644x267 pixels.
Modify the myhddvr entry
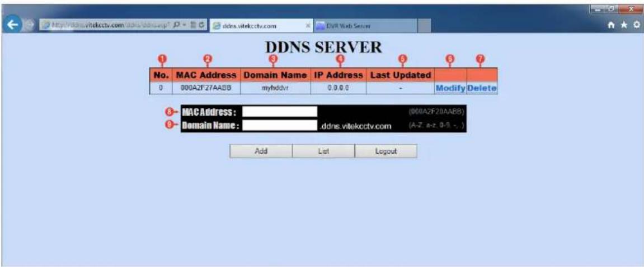pyautogui.click(x=450, y=88)
